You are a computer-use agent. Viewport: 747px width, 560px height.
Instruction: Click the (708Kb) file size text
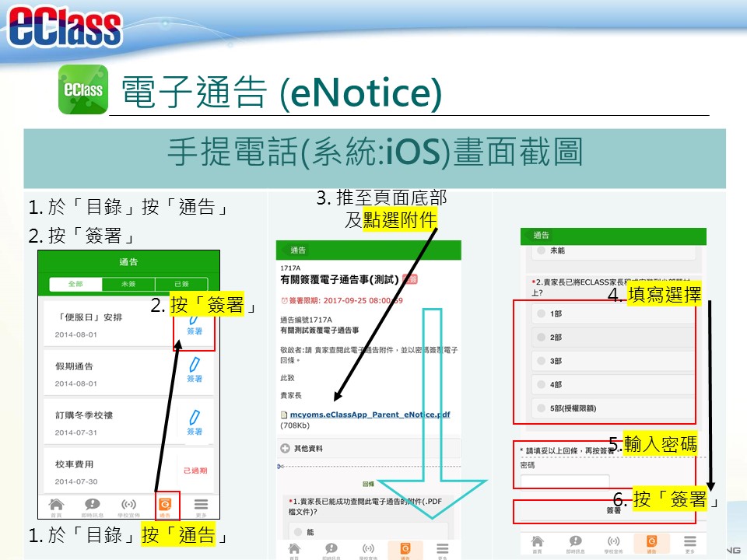[295, 425]
